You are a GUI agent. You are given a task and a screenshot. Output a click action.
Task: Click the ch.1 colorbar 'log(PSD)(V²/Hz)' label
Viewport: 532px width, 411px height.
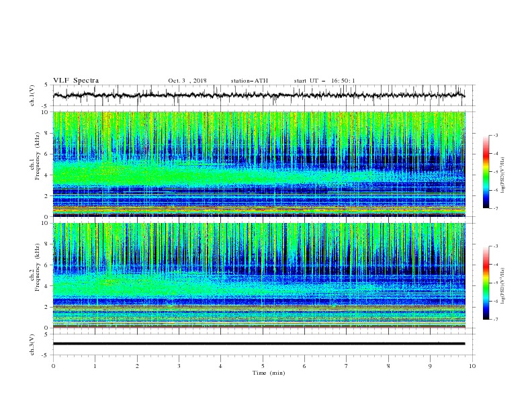(504, 175)
